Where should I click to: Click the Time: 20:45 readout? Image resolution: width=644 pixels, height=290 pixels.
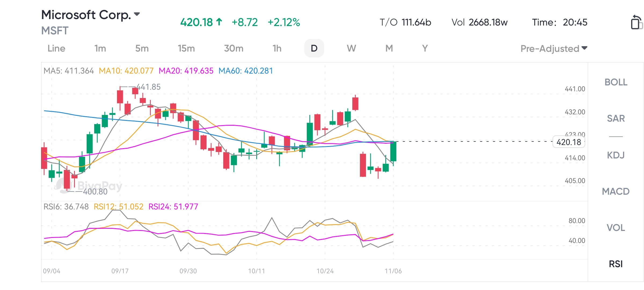tap(560, 22)
